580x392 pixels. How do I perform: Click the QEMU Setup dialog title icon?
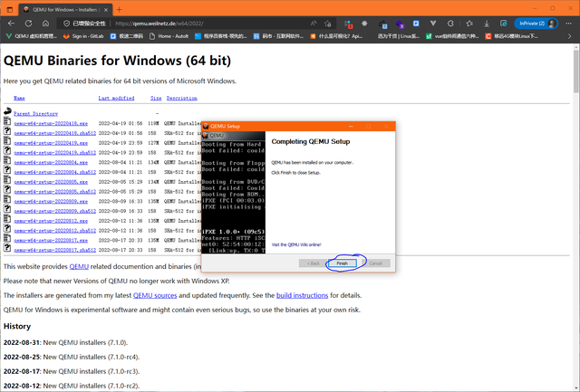click(x=206, y=126)
